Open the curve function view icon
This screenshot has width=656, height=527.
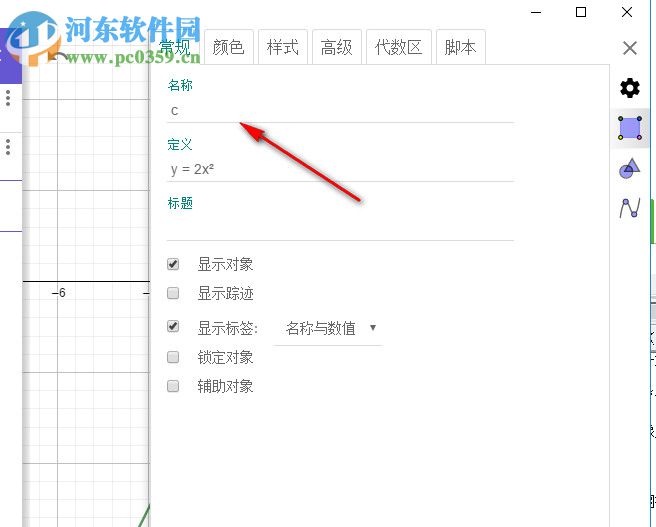point(630,207)
